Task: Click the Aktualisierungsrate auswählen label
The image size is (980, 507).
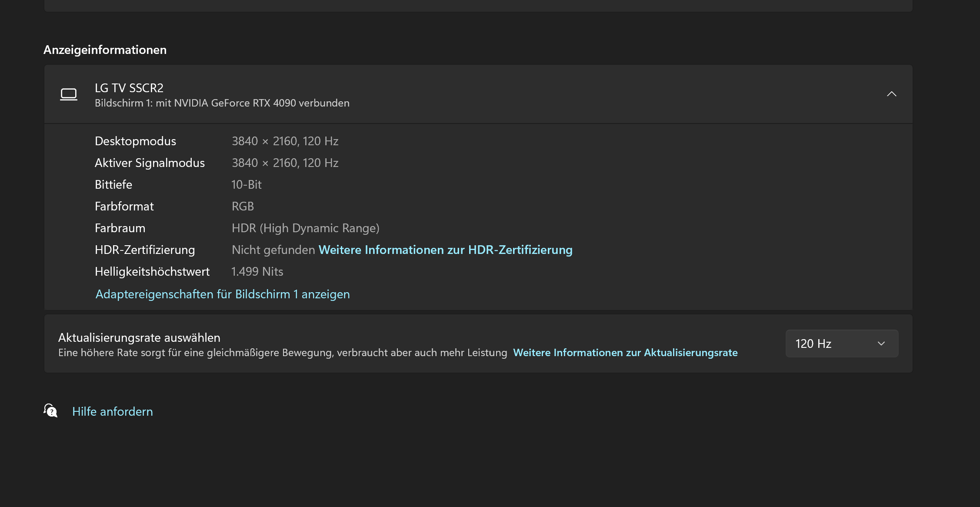Action: coord(139,338)
